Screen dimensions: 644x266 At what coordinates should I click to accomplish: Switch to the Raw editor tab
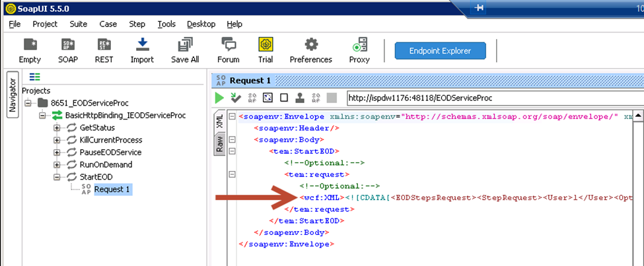(220, 143)
